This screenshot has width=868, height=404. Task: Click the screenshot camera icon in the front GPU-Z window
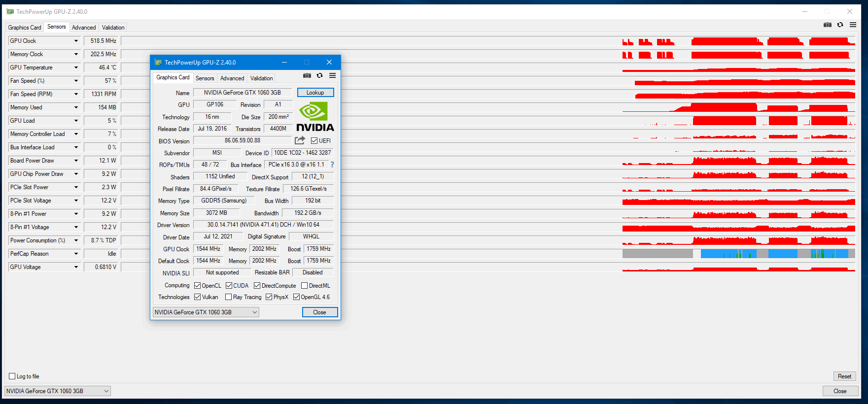[307, 75]
